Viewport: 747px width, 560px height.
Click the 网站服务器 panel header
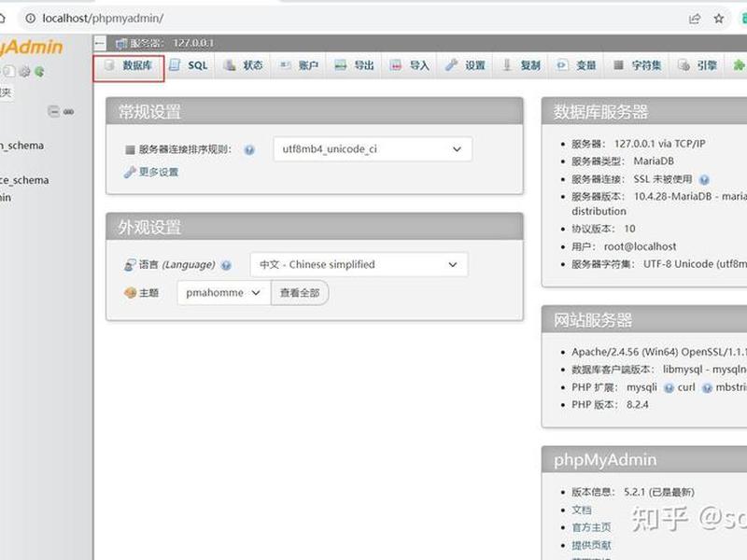coord(644,319)
